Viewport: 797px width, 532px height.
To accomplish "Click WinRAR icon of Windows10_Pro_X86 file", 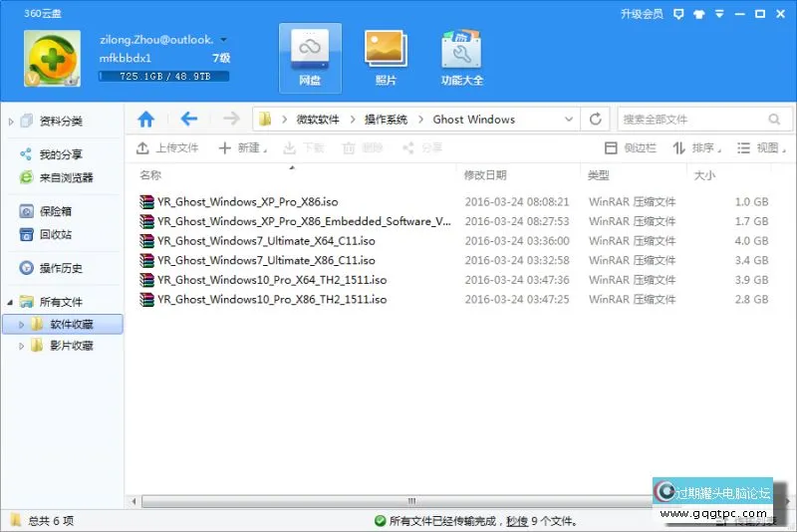I will pyautogui.click(x=146, y=299).
